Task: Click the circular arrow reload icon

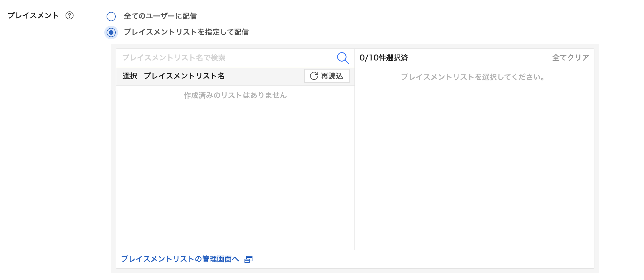Action: click(x=314, y=76)
